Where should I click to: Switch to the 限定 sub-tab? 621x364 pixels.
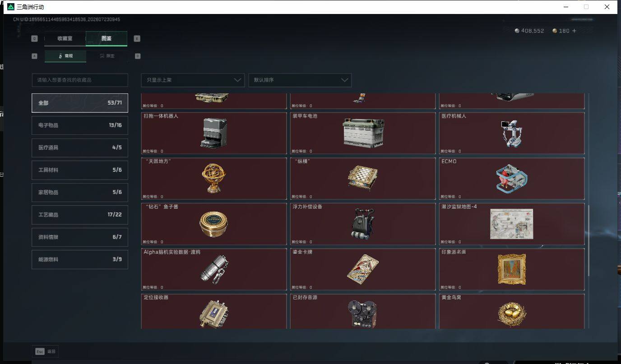coord(107,56)
